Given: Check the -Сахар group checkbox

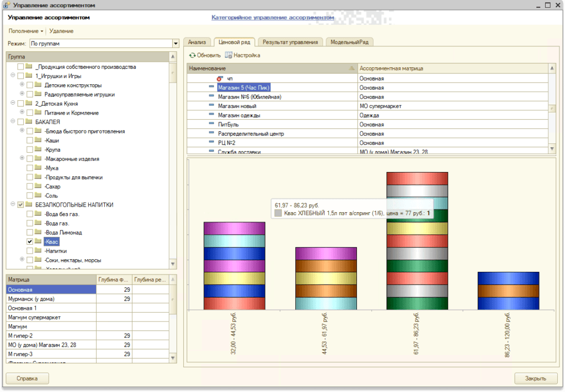Looking at the screenshot, I should (30, 187).
